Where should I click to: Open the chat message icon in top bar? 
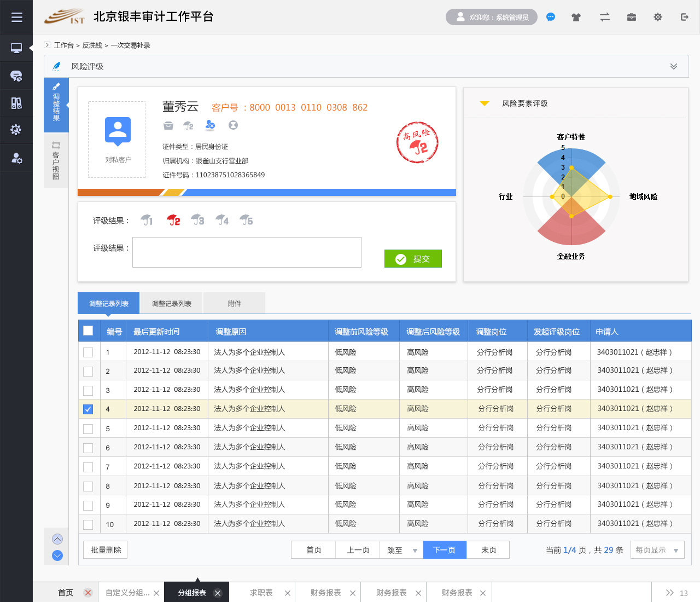[x=550, y=17]
